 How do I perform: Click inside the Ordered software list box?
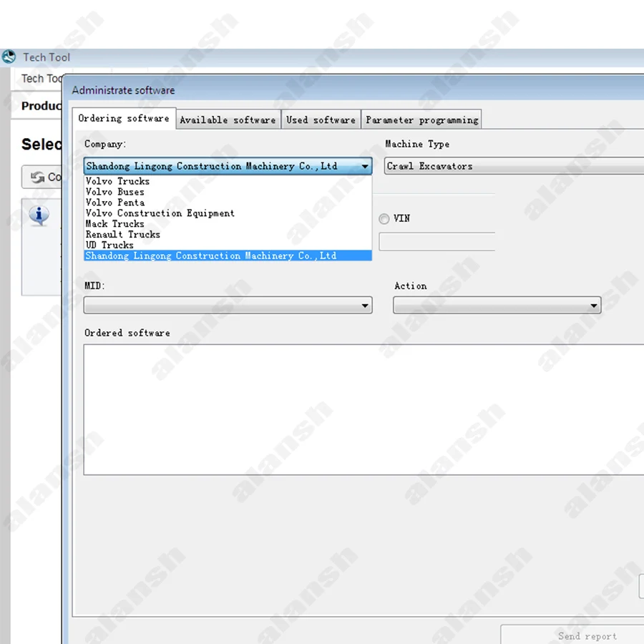(364, 410)
